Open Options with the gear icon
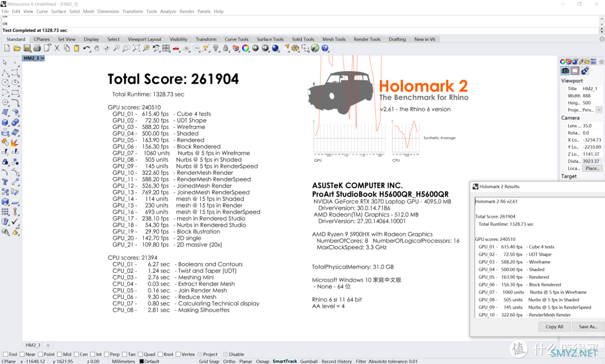The width and height of the screenshot is (605, 364). (x=295, y=48)
